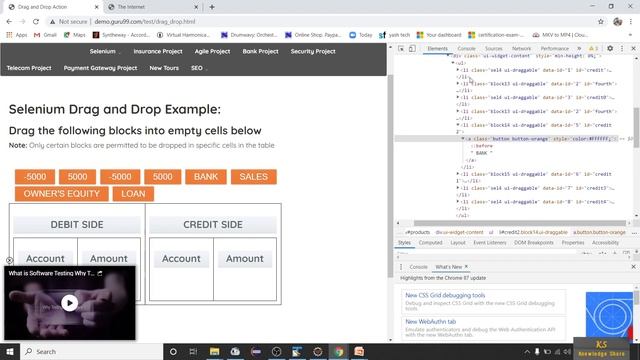Image resolution: width=640 pixels, height=360 pixels.
Task: Open Task View in the taskbar
Action: [193, 351]
